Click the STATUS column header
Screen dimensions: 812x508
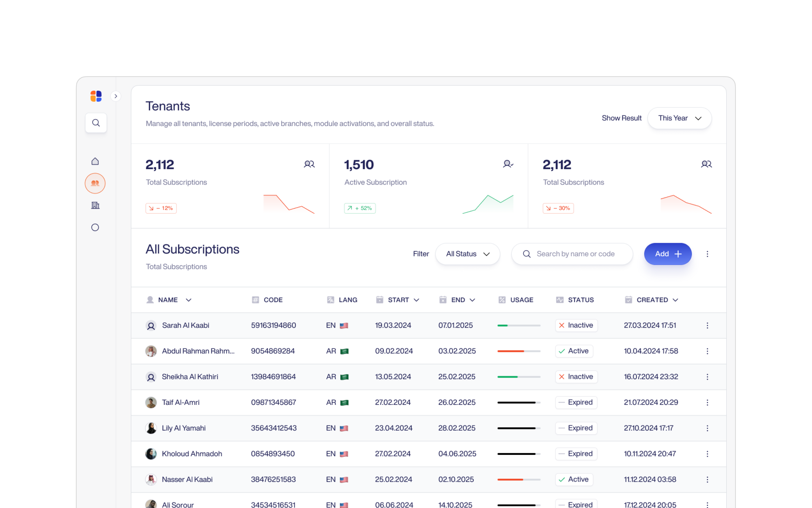coord(575,300)
